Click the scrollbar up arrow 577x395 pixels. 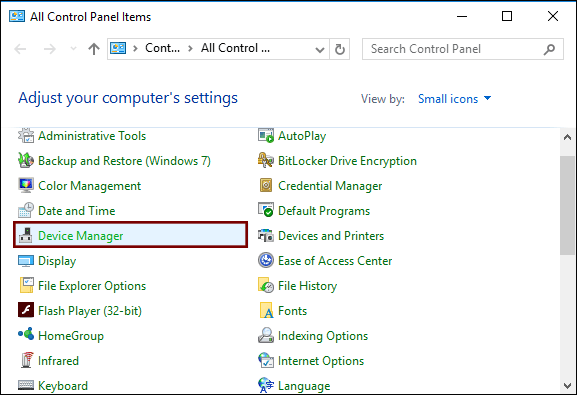pyautogui.click(x=567, y=137)
